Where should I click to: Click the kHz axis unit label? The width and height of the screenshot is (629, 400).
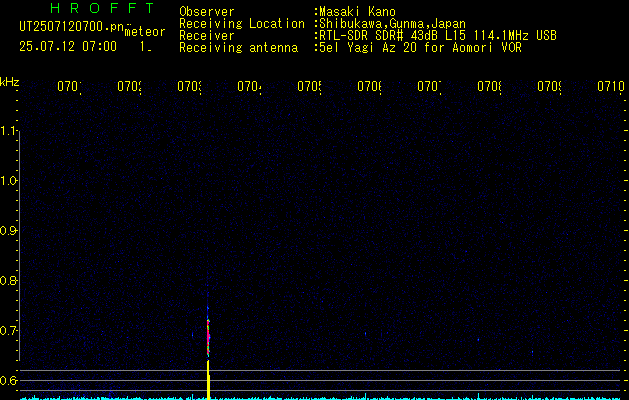click(10, 82)
